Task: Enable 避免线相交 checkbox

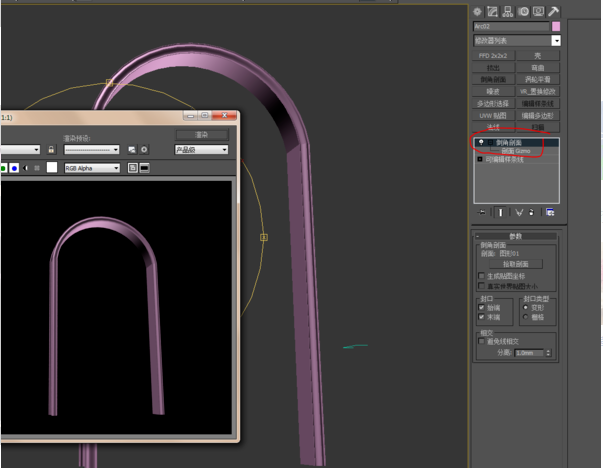Action: pos(481,341)
